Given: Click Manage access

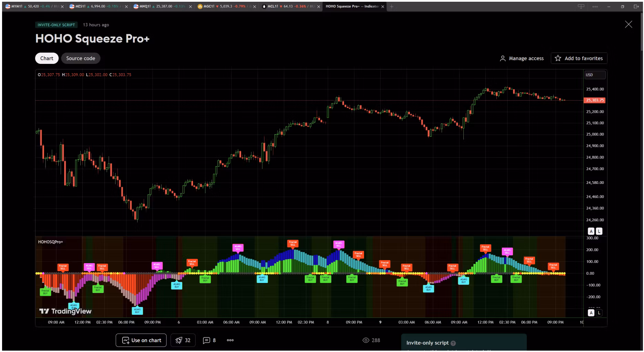Looking at the screenshot, I should pyautogui.click(x=522, y=58).
